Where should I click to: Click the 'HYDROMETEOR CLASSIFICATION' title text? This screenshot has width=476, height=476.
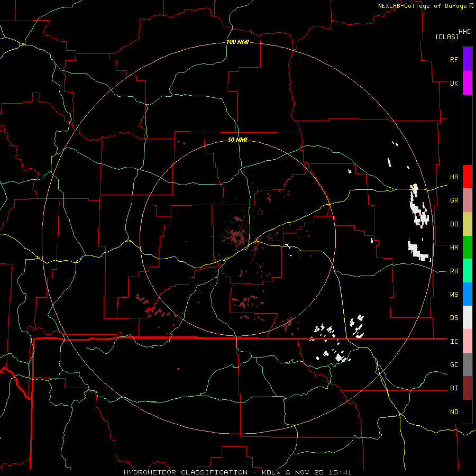point(186,472)
